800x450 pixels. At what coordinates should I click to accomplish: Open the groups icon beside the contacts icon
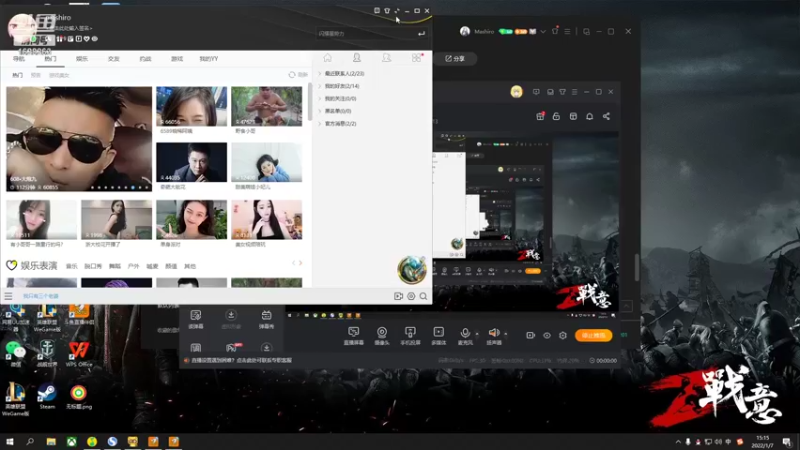point(386,58)
